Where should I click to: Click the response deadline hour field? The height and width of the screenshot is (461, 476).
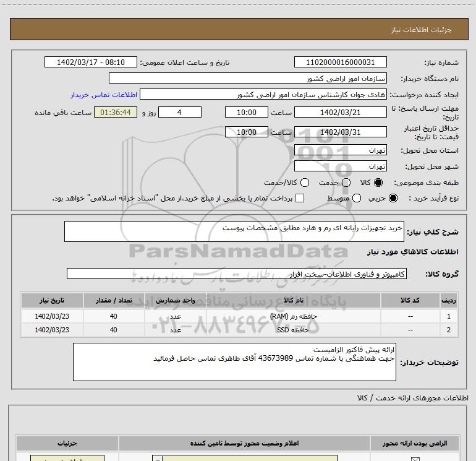[x=247, y=112]
